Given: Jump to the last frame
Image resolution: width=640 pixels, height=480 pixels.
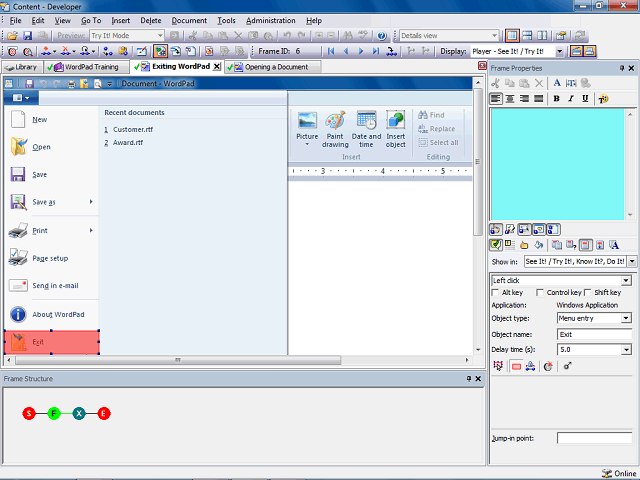Looking at the screenshot, I should coord(376,51).
